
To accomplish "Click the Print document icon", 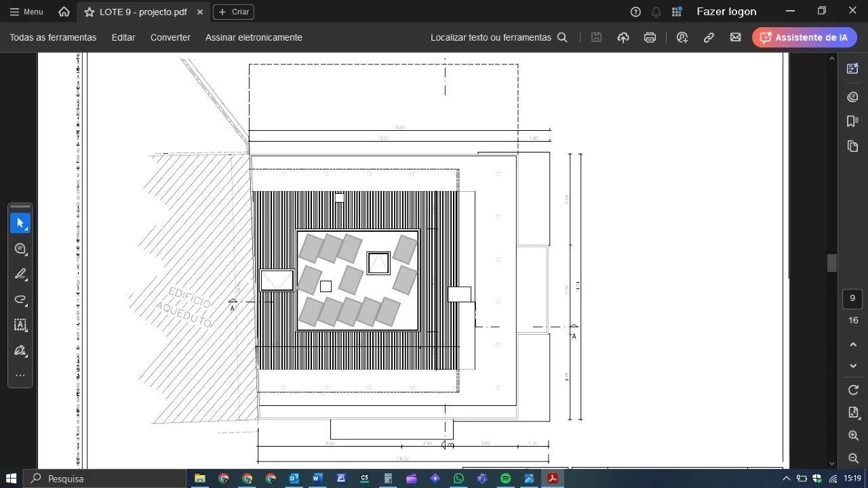I will click(x=650, y=37).
